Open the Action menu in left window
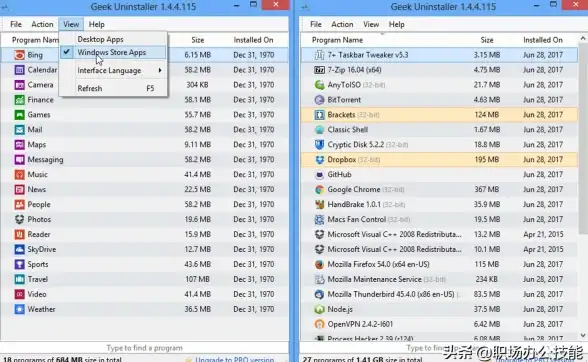 (x=42, y=24)
